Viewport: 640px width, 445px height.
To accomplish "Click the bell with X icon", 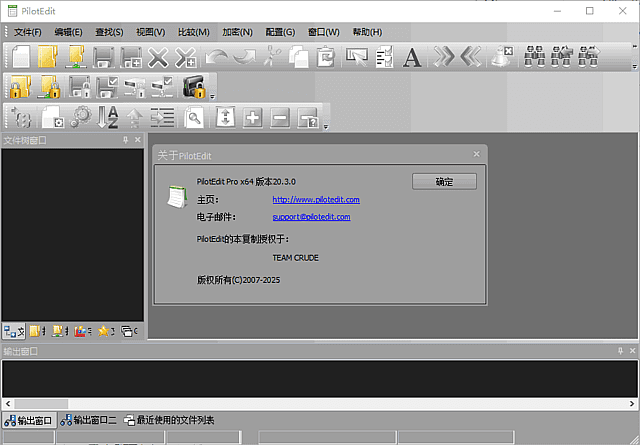I will tap(502, 56).
